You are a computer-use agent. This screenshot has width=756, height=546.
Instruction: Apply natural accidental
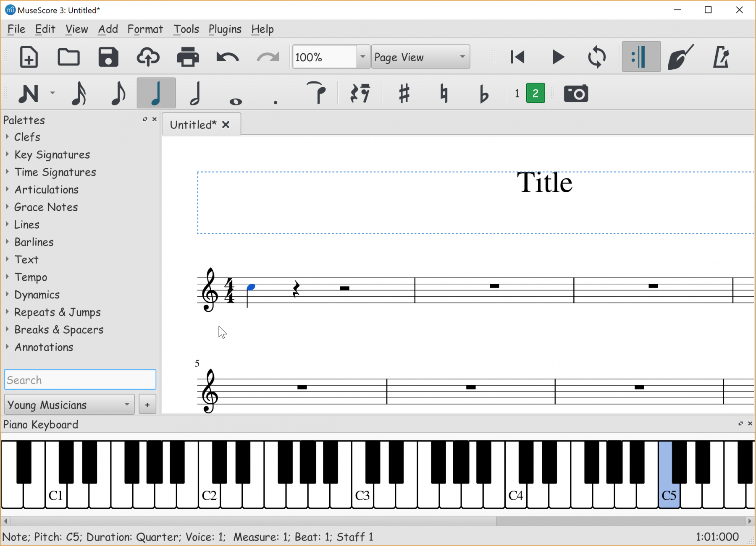click(x=444, y=93)
